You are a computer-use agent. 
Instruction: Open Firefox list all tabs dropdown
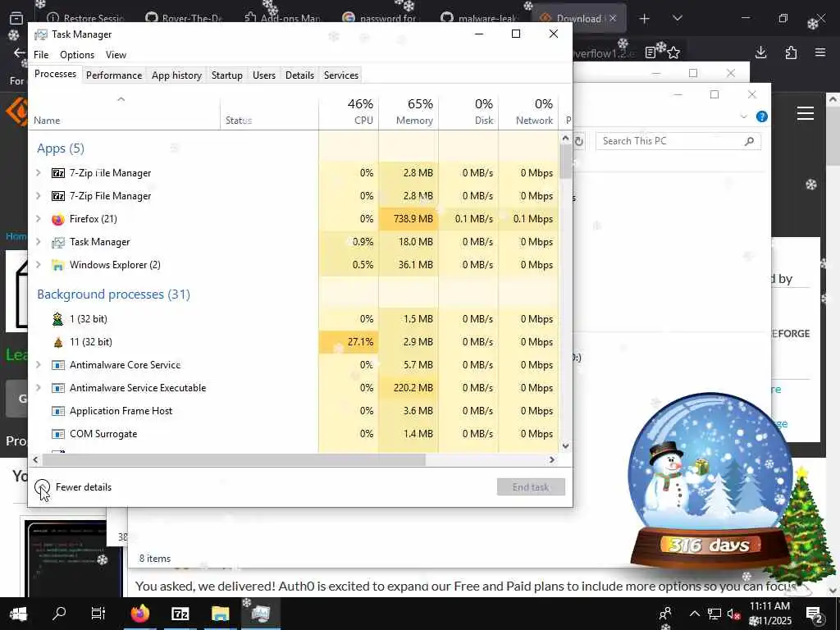(677, 18)
